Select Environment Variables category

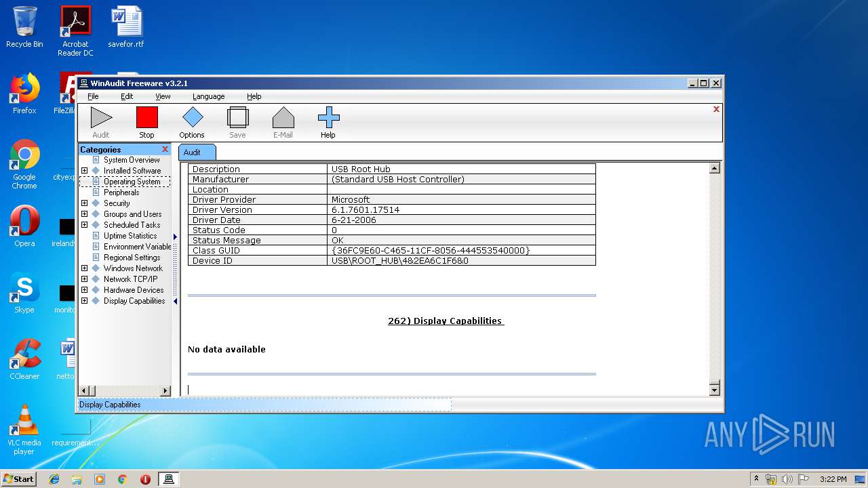(137, 247)
